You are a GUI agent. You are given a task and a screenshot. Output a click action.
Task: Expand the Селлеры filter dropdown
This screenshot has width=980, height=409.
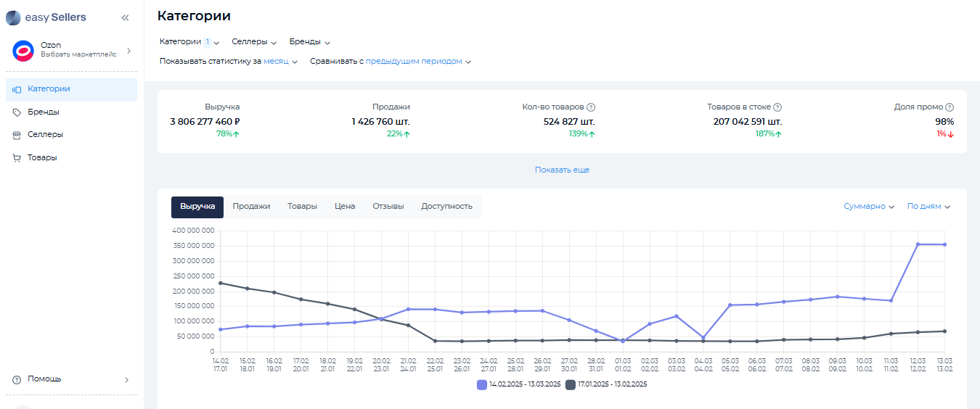point(254,42)
